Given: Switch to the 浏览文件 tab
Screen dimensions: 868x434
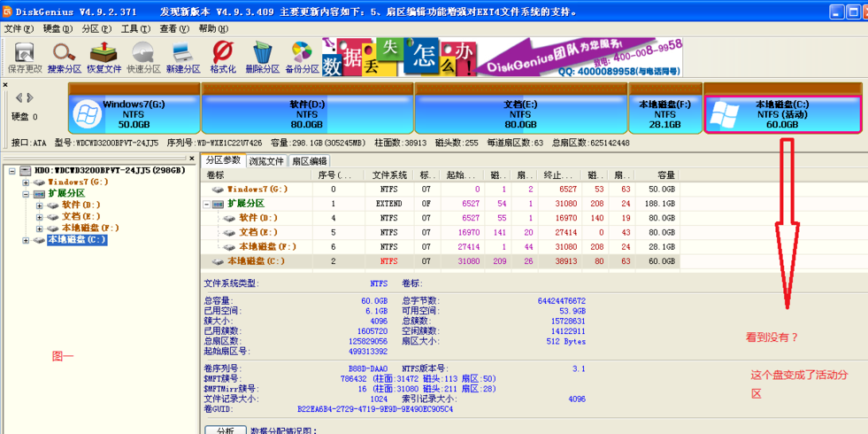Looking at the screenshot, I should (266, 161).
